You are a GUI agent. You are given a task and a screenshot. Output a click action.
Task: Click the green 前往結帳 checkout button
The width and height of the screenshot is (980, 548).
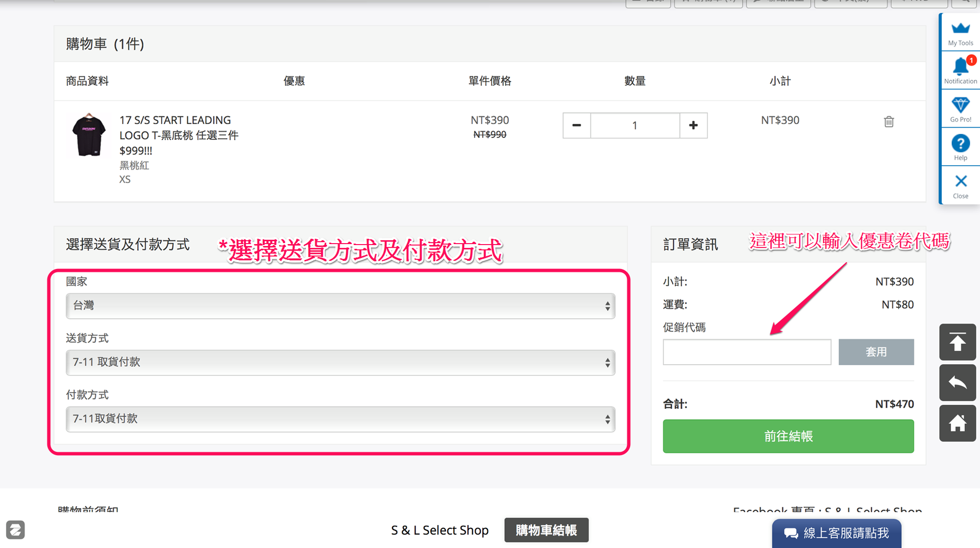tap(788, 436)
